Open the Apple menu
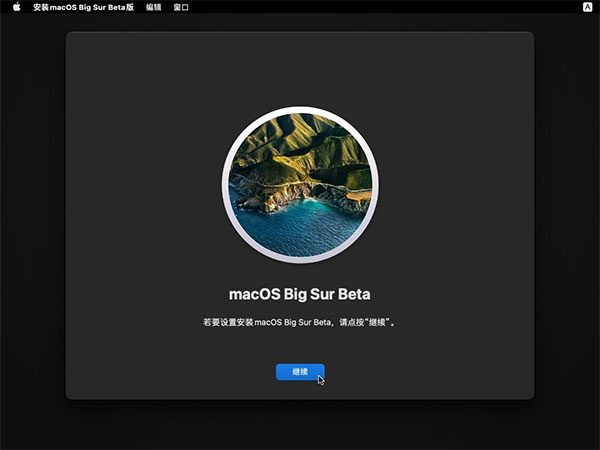The height and width of the screenshot is (450, 600). [x=16, y=7]
